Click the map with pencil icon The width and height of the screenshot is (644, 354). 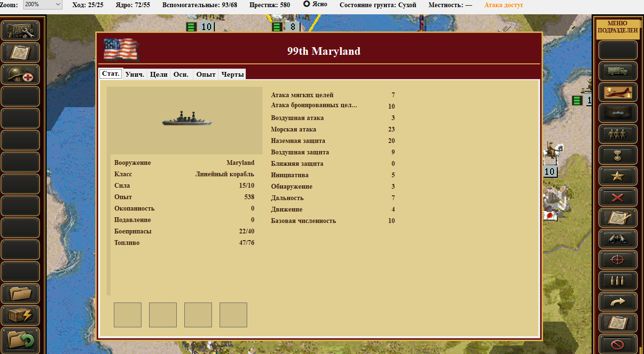pyautogui.click(x=618, y=218)
